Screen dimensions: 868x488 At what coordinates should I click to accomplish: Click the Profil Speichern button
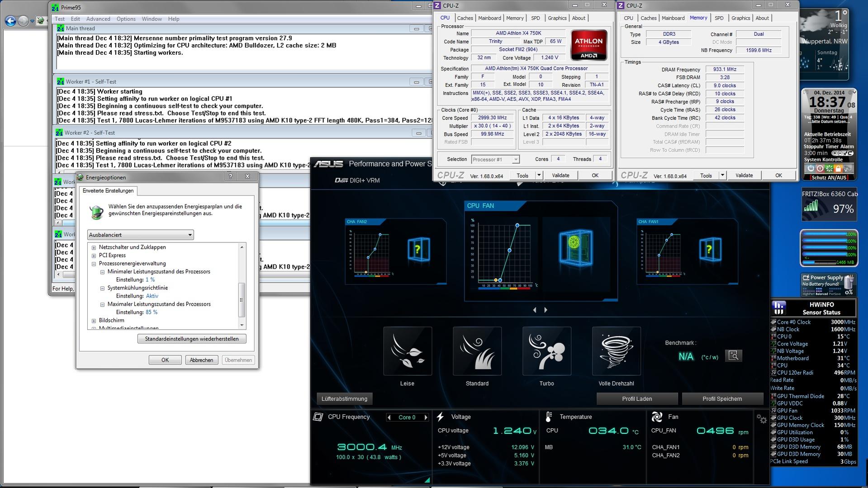pos(722,399)
